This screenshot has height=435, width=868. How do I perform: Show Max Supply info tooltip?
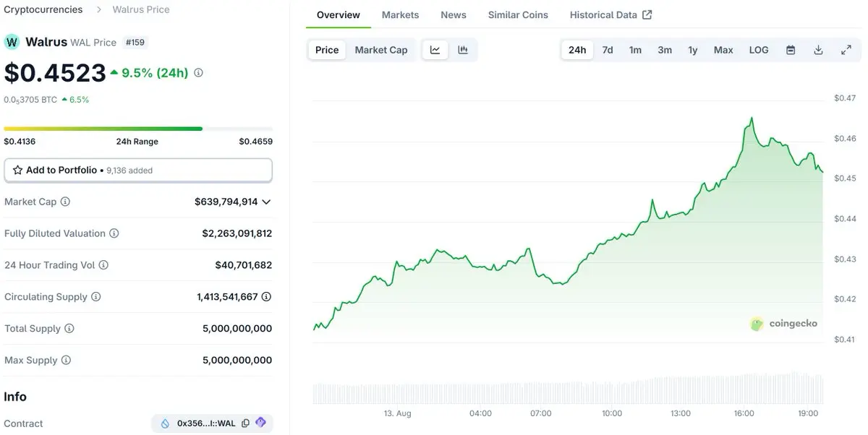[66, 361]
